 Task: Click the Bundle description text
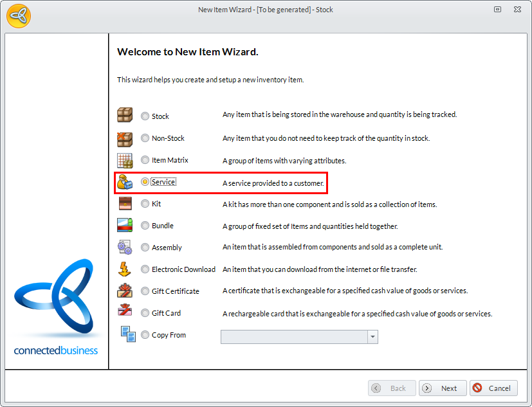pos(310,226)
